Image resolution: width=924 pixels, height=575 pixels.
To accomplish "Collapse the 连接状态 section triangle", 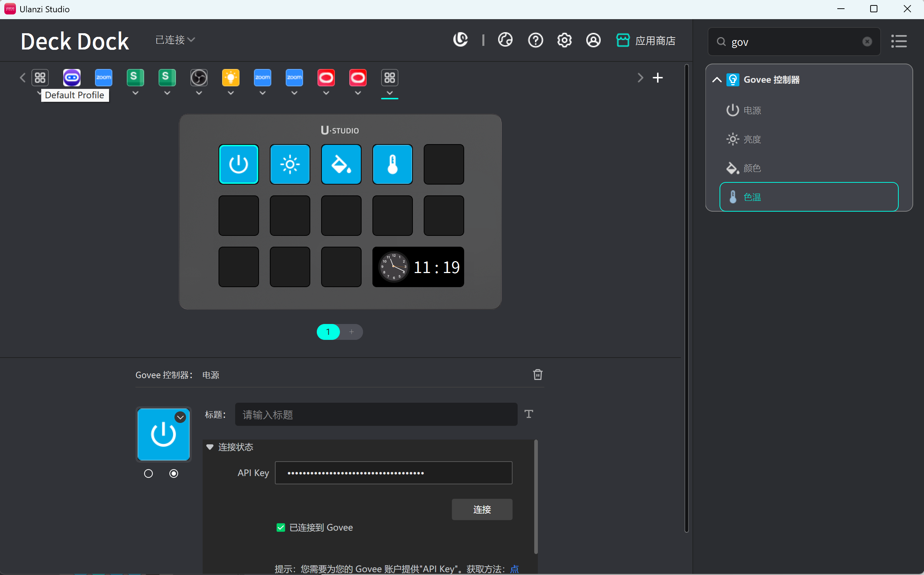I will 210,447.
